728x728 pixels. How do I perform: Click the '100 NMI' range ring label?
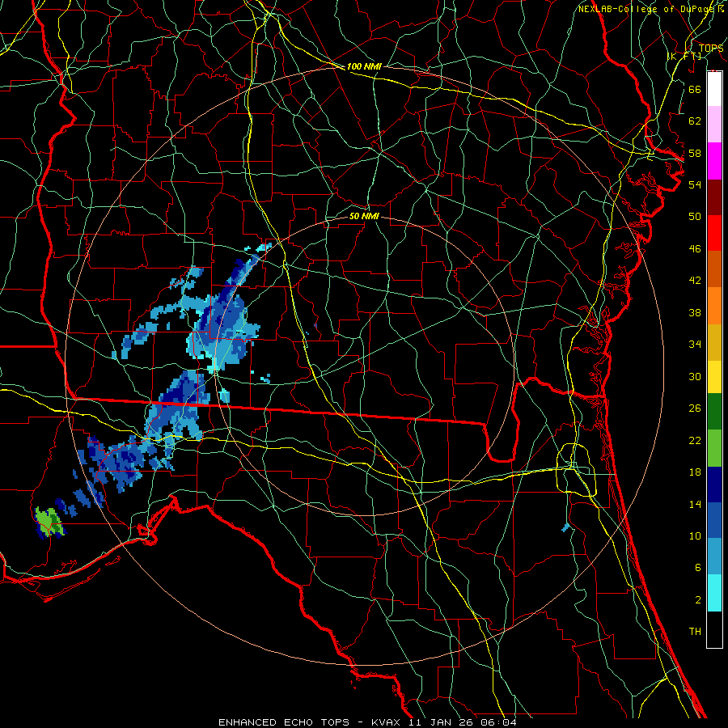(x=364, y=66)
